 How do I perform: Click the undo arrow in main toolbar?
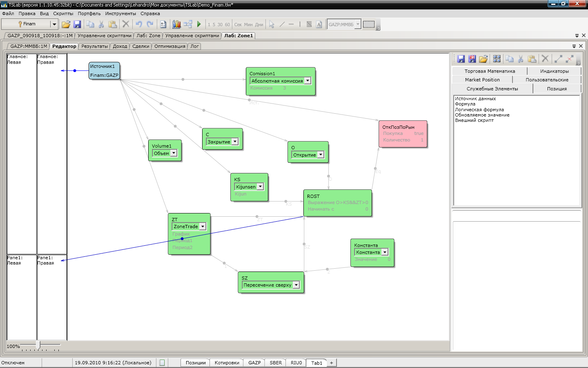[x=139, y=24]
